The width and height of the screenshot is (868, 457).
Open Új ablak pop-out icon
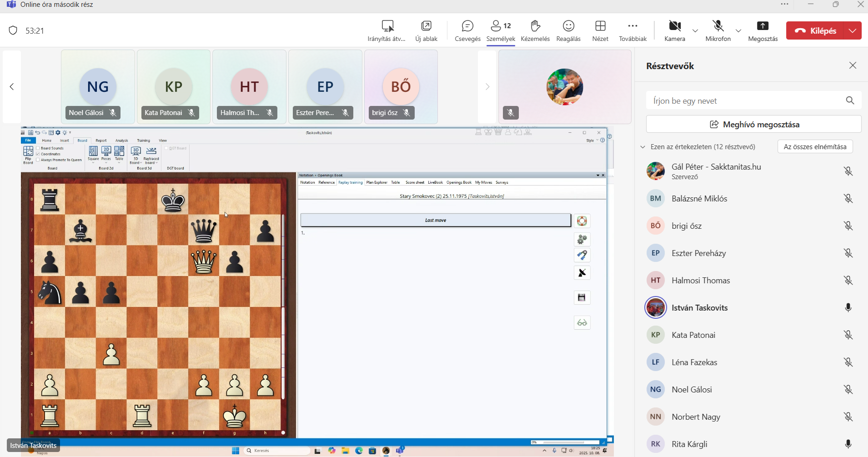click(x=426, y=26)
